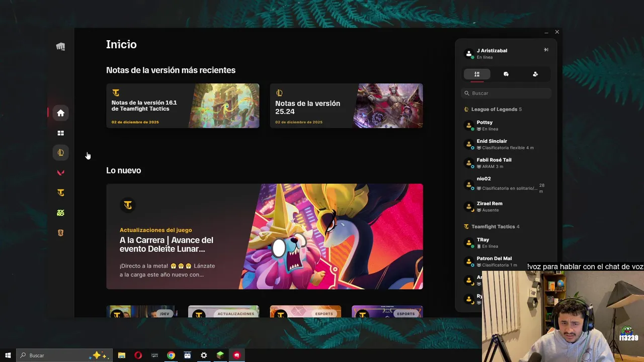Click nio02's avatar icon
Screen dimensions: 644x362
[x=469, y=184]
